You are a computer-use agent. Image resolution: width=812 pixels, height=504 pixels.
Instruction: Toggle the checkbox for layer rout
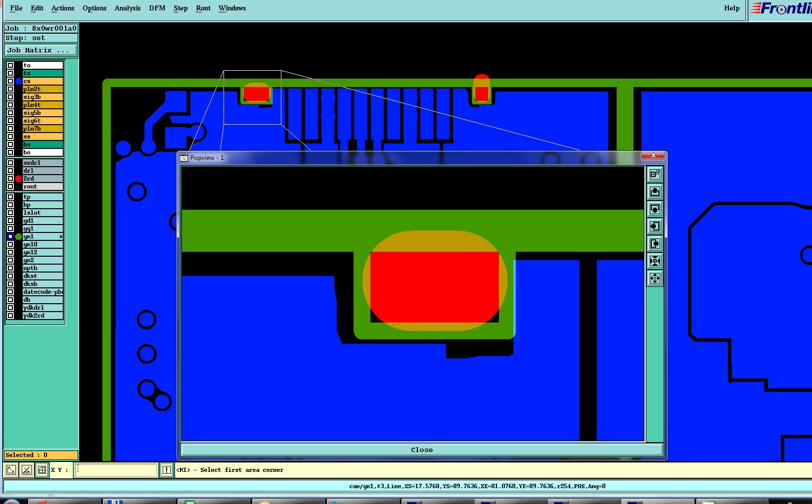10,186
